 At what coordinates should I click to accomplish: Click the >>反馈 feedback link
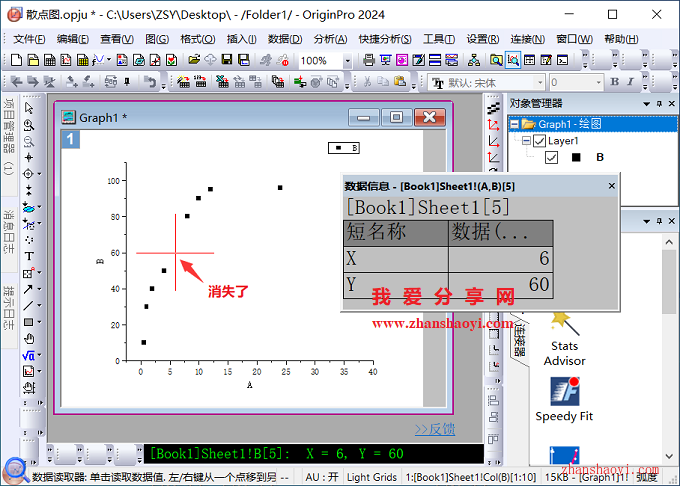tap(435, 429)
